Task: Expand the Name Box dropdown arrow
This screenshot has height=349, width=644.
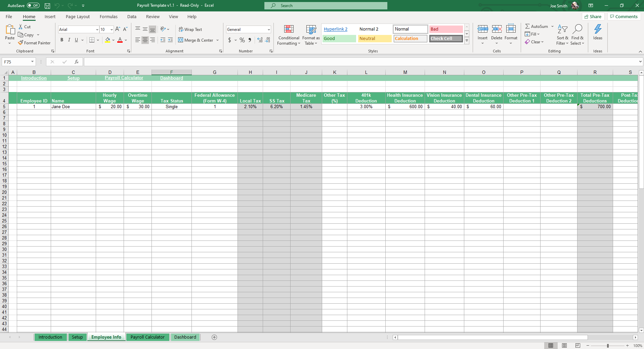Action: [32, 62]
